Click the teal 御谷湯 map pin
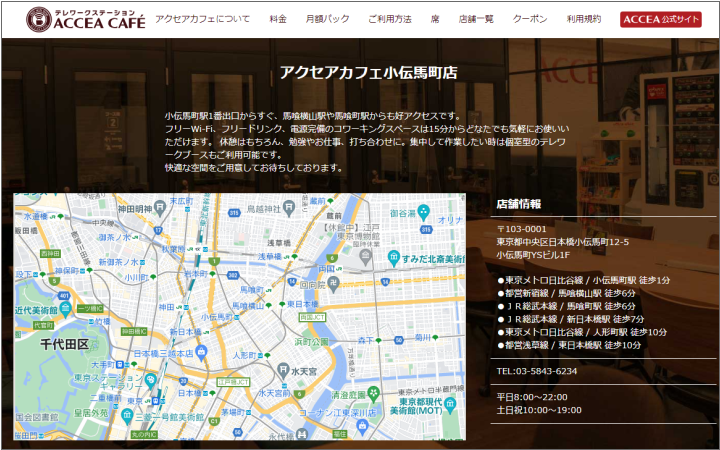The width and height of the screenshot is (720, 450). (423, 212)
